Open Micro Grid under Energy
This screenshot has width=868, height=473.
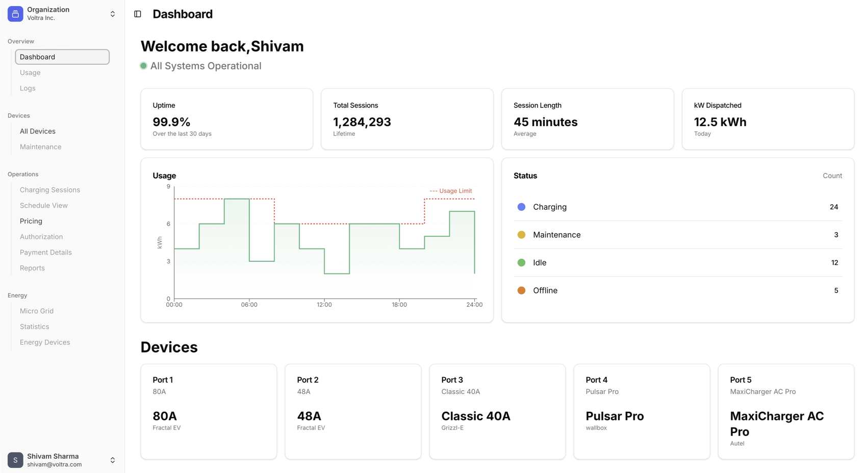click(37, 311)
